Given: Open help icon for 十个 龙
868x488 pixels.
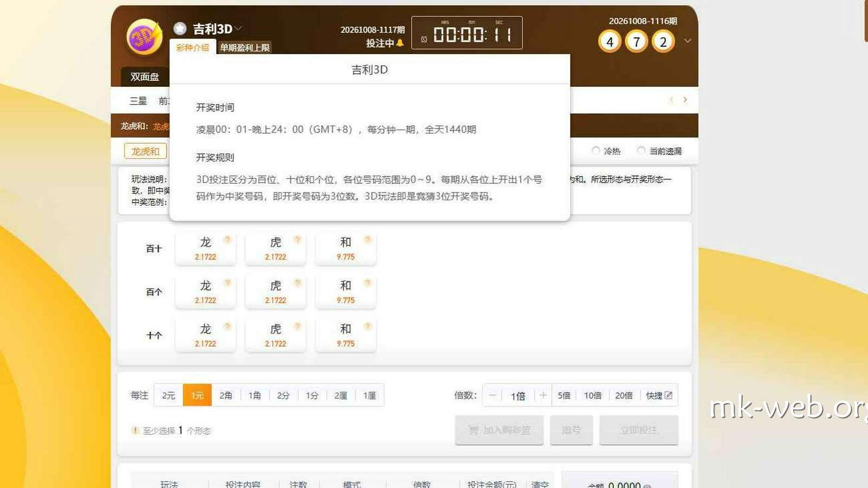Looking at the screenshot, I should click(227, 326).
